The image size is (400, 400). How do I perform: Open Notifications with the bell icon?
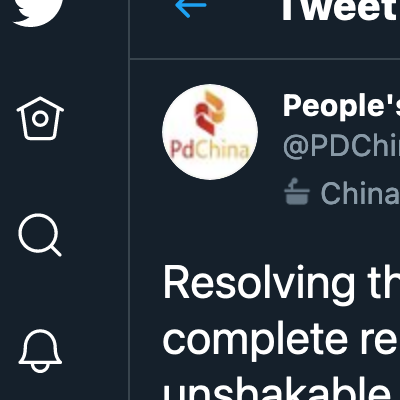coord(40,351)
